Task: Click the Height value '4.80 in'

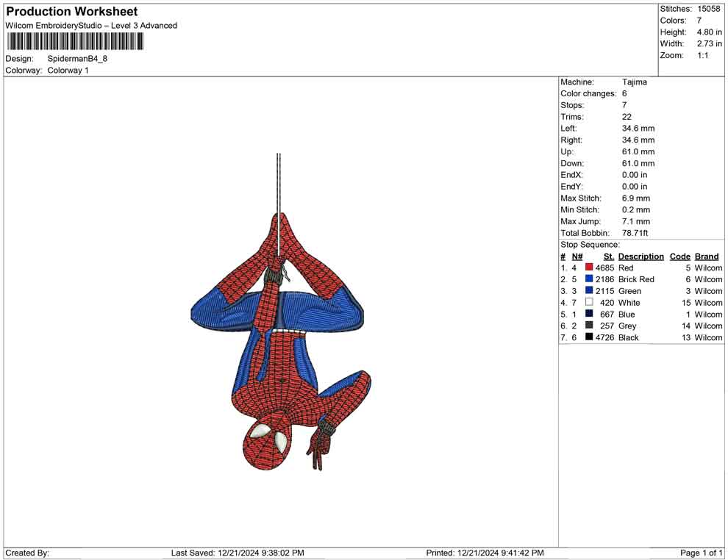Action: (x=709, y=32)
